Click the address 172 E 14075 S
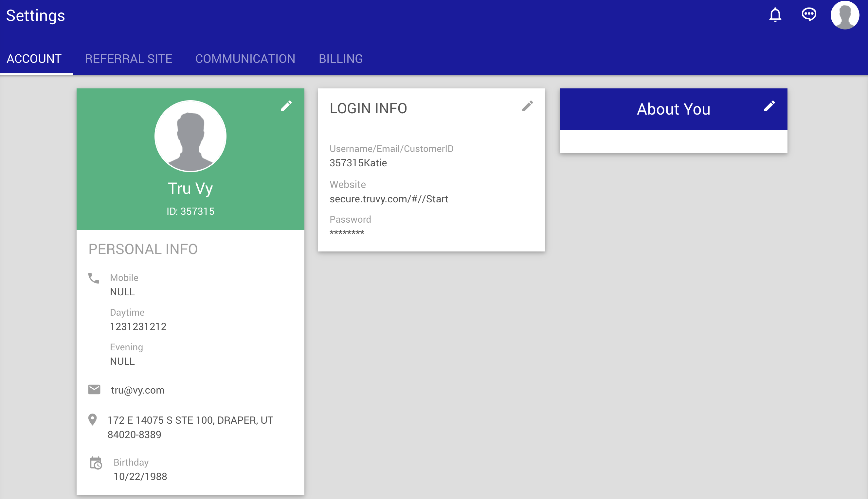Image resolution: width=868 pixels, height=499 pixels. pyautogui.click(x=190, y=427)
